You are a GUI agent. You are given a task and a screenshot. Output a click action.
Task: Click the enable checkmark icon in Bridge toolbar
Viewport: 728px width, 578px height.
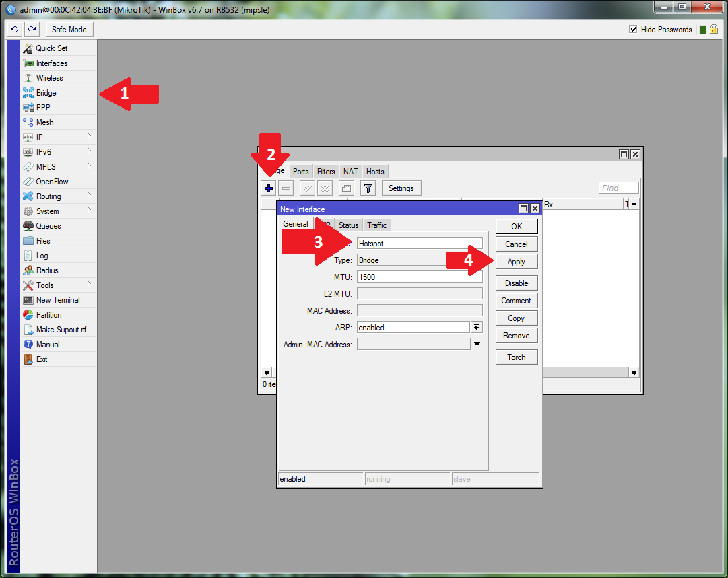click(x=307, y=188)
